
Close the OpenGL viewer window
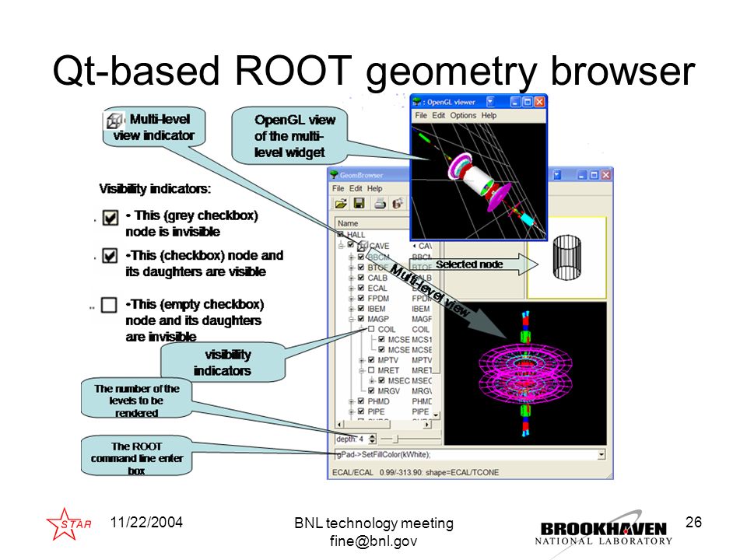[539, 102]
